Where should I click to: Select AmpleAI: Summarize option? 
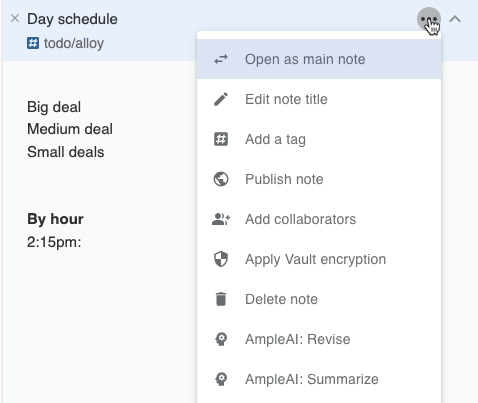pos(319,379)
